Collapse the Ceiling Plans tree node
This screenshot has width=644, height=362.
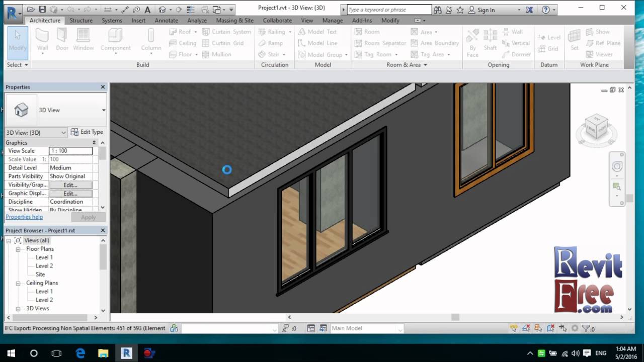tap(18, 283)
